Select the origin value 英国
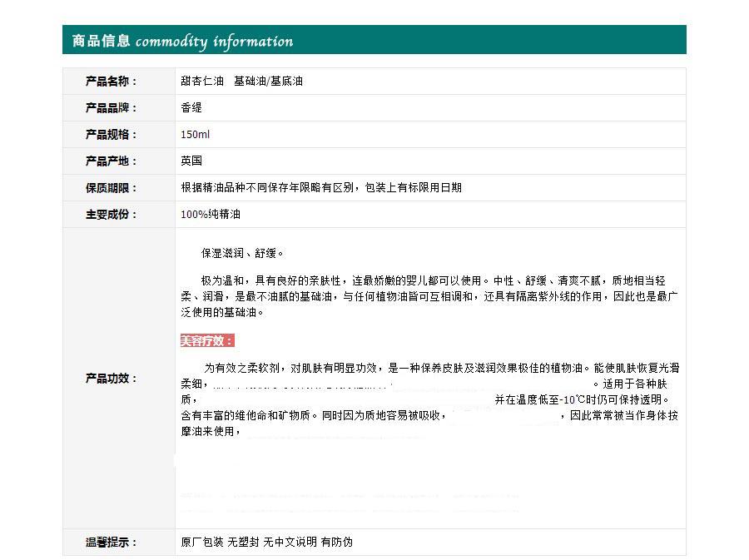The width and height of the screenshot is (749, 560). tap(191, 161)
